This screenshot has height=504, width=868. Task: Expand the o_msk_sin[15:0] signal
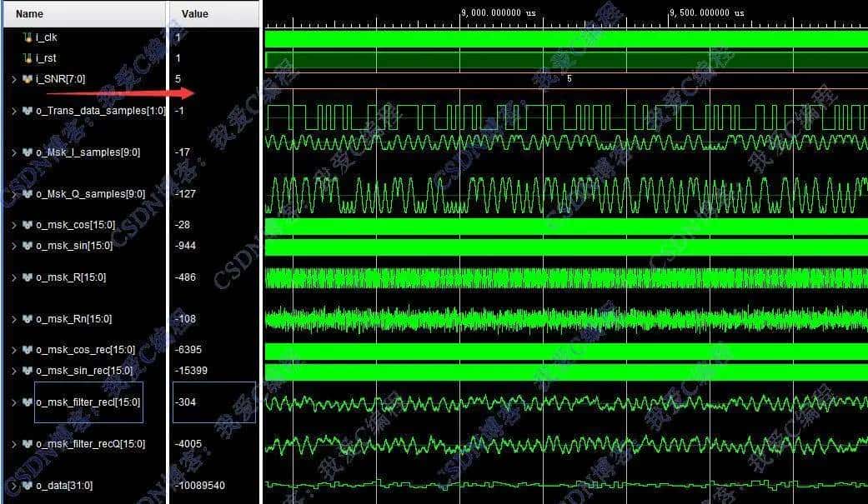[x=14, y=245]
